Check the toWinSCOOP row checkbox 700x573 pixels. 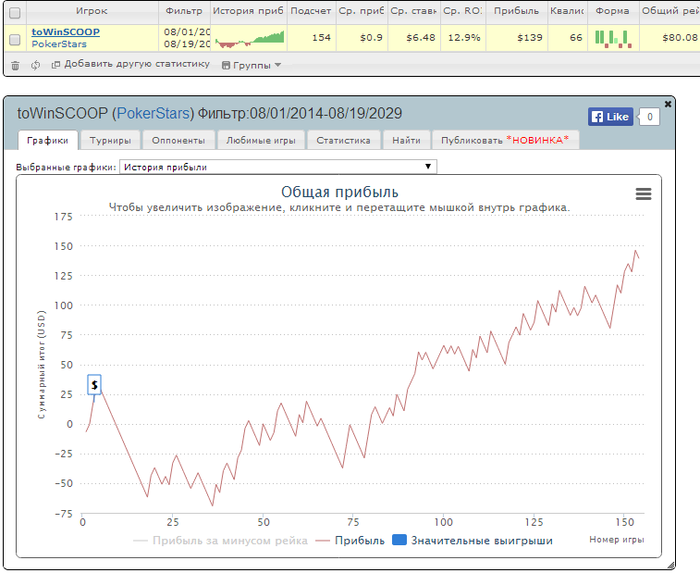[15, 39]
